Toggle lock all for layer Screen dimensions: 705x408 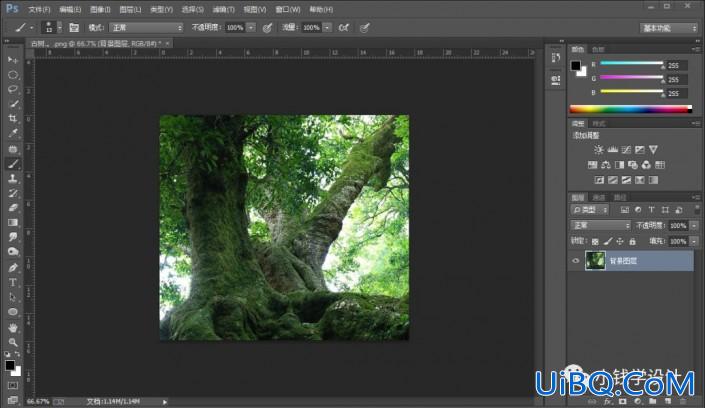click(x=633, y=242)
